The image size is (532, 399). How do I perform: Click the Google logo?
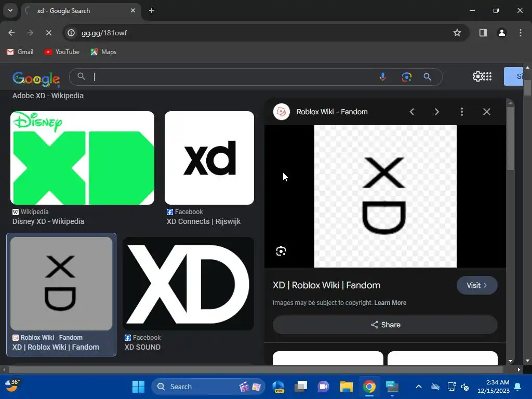click(x=36, y=78)
